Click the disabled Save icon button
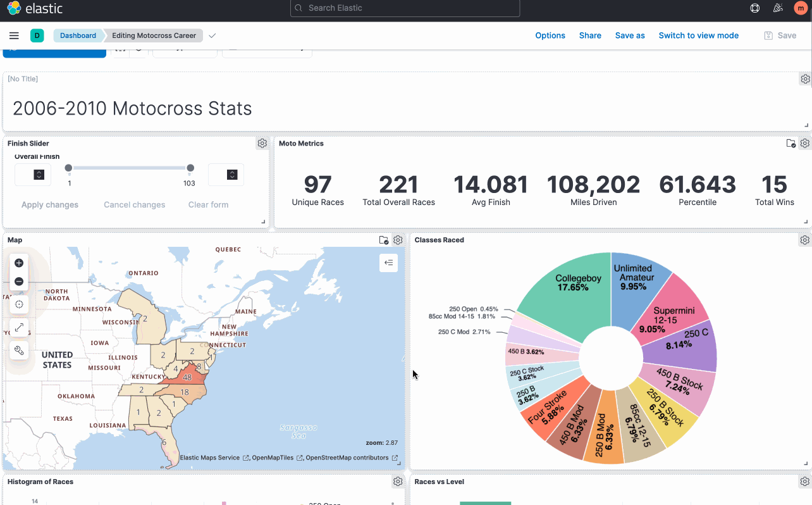The image size is (812, 505). pyautogui.click(x=780, y=35)
